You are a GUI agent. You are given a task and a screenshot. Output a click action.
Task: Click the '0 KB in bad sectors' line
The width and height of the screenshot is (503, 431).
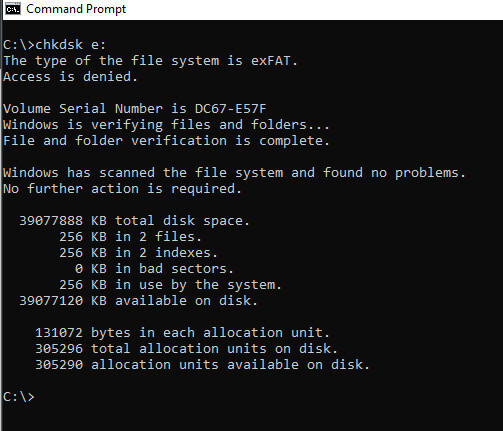tap(154, 269)
